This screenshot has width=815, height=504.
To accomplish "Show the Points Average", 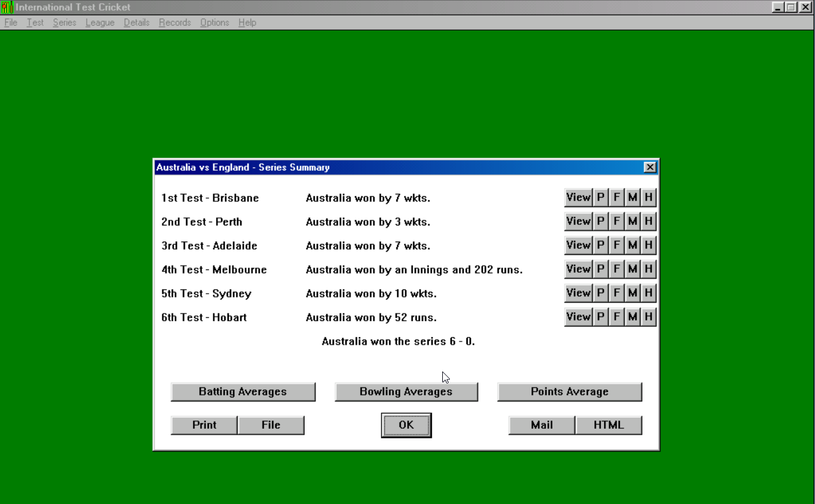I will tap(570, 392).
